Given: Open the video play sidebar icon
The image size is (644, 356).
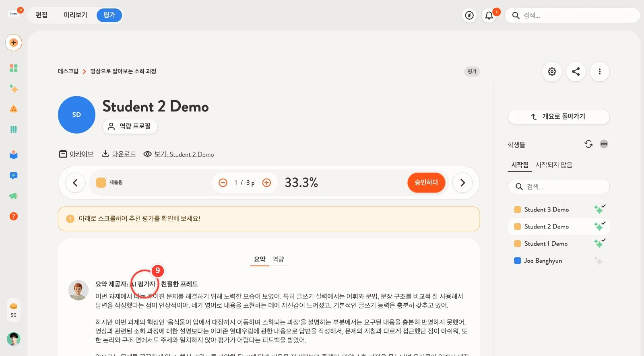Looking at the screenshot, I should point(14,175).
